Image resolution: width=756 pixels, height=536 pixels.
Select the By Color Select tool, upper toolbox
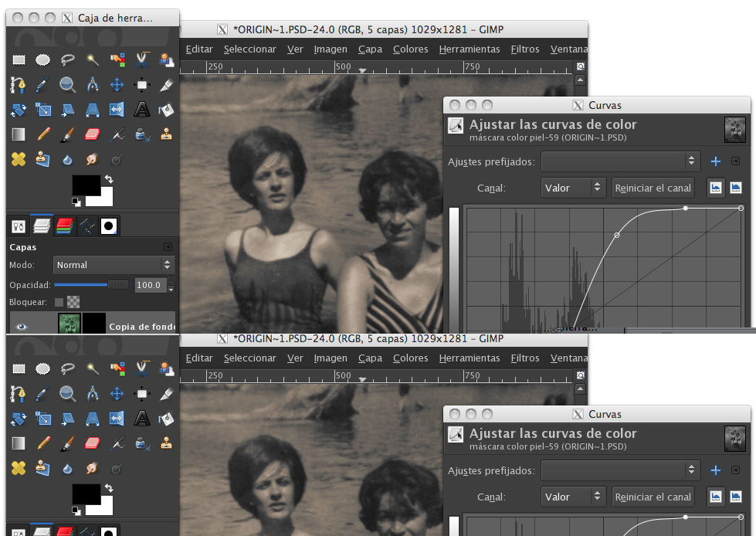click(x=117, y=59)
